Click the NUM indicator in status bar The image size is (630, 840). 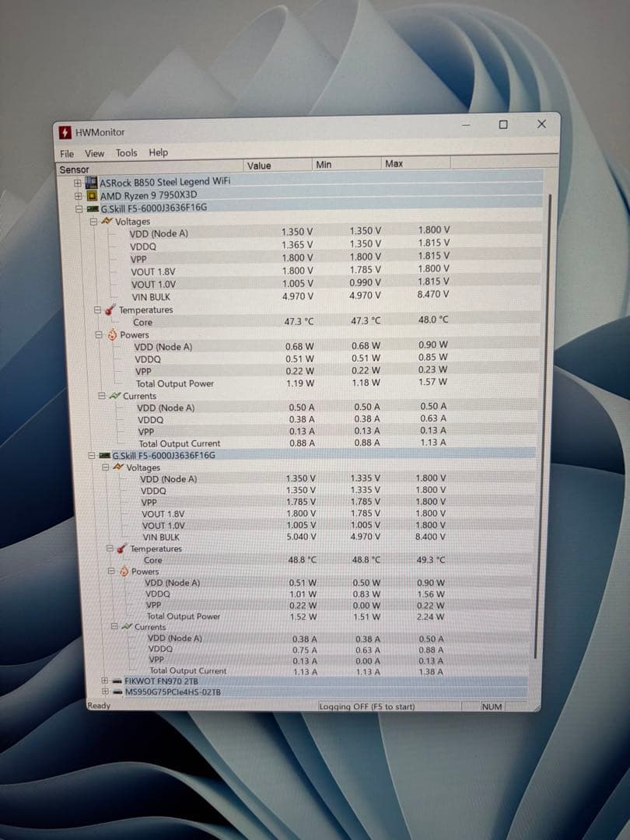click(x=492, y=706)
